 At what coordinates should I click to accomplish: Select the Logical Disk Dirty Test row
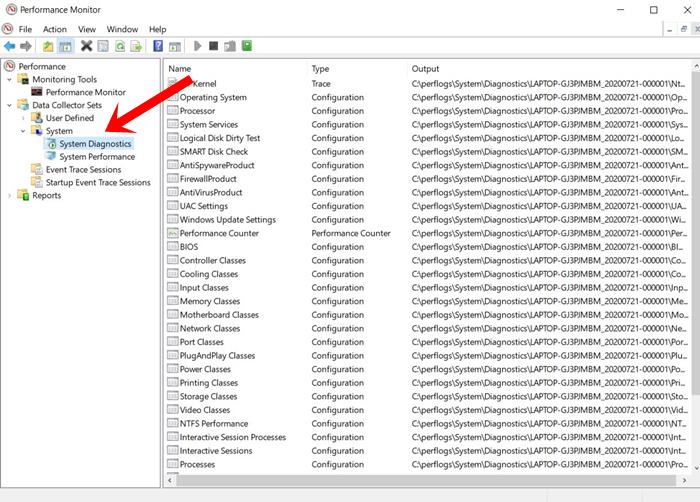pyautogui.click(x=427, y=138)
